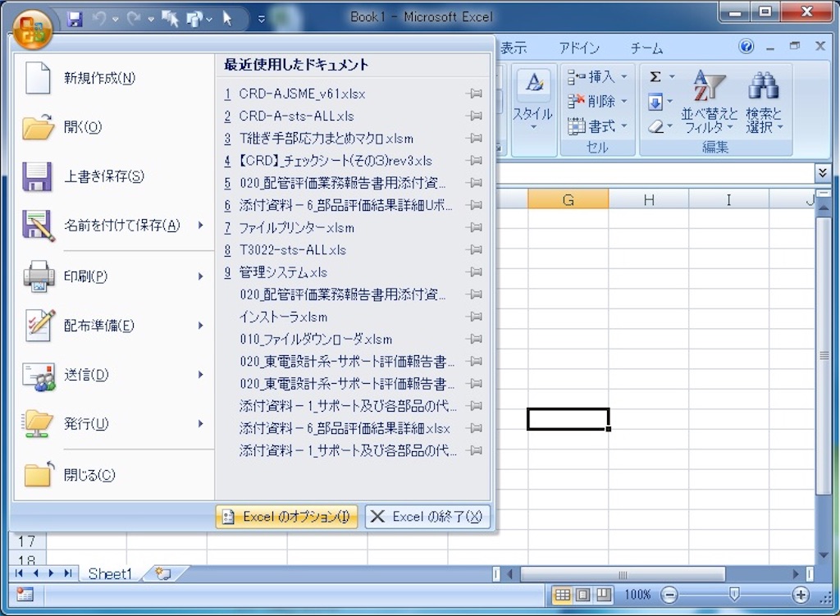Toggle the pin for 管理システム.xls

coord(474,272)
